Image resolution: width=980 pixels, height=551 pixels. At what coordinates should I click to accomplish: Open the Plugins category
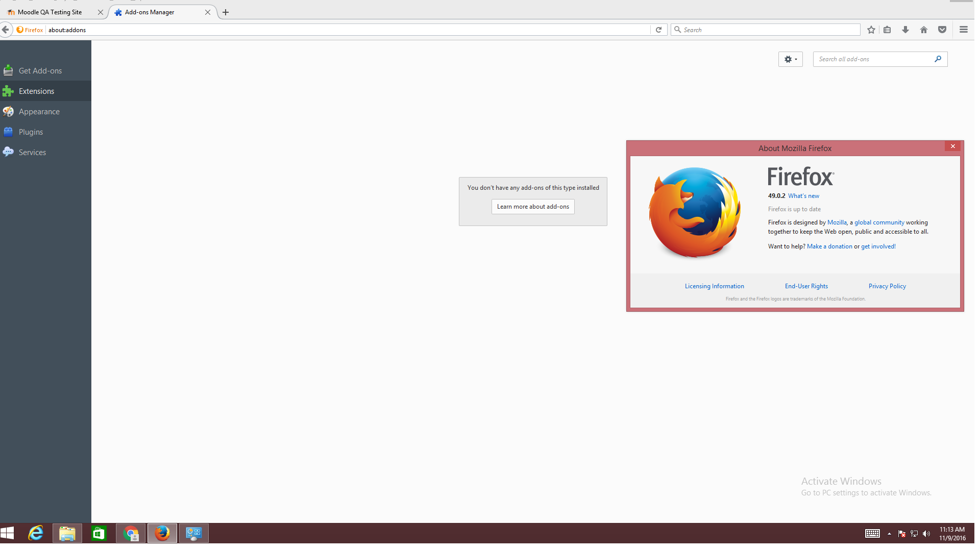coord(45,132)
